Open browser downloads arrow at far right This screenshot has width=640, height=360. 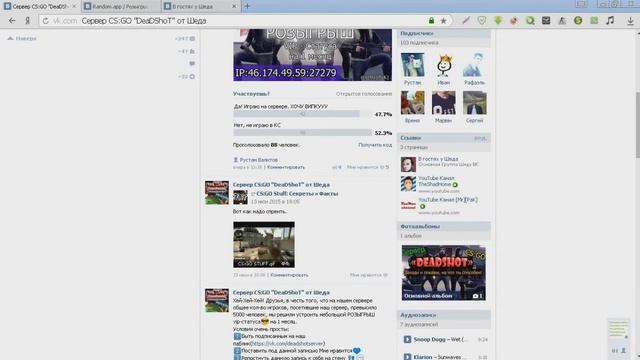click(630, 21)
